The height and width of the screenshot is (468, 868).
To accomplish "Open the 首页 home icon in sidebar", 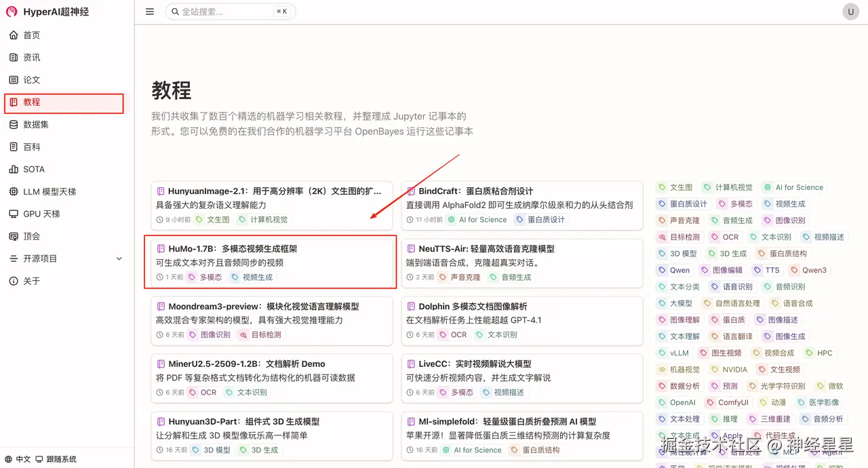I will pyautogui.click(x=14, y=35).
